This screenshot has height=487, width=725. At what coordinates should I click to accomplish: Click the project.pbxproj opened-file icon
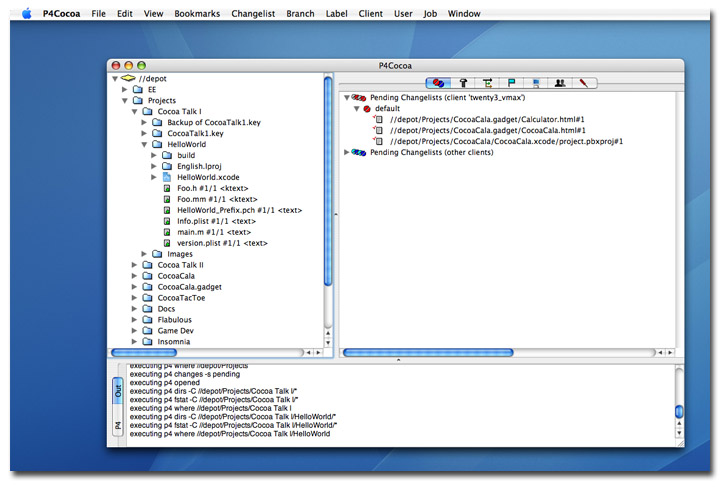(x=379, y=142)
